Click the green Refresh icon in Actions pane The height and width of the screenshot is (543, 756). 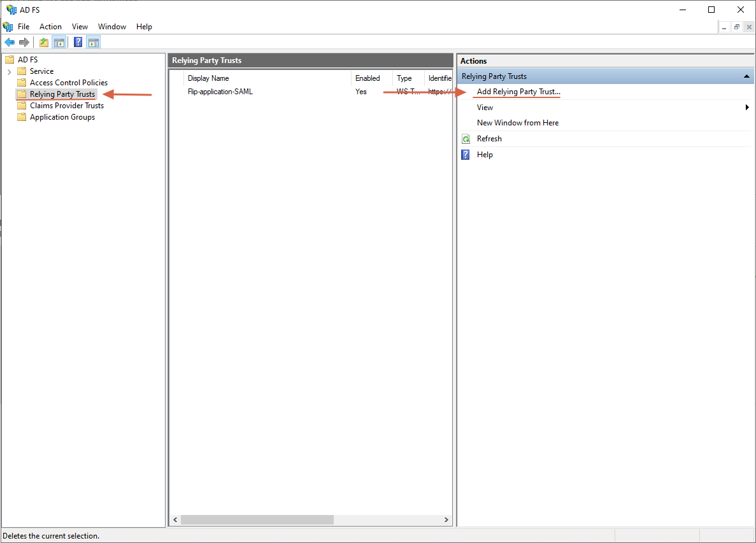[x=466, y=139]
